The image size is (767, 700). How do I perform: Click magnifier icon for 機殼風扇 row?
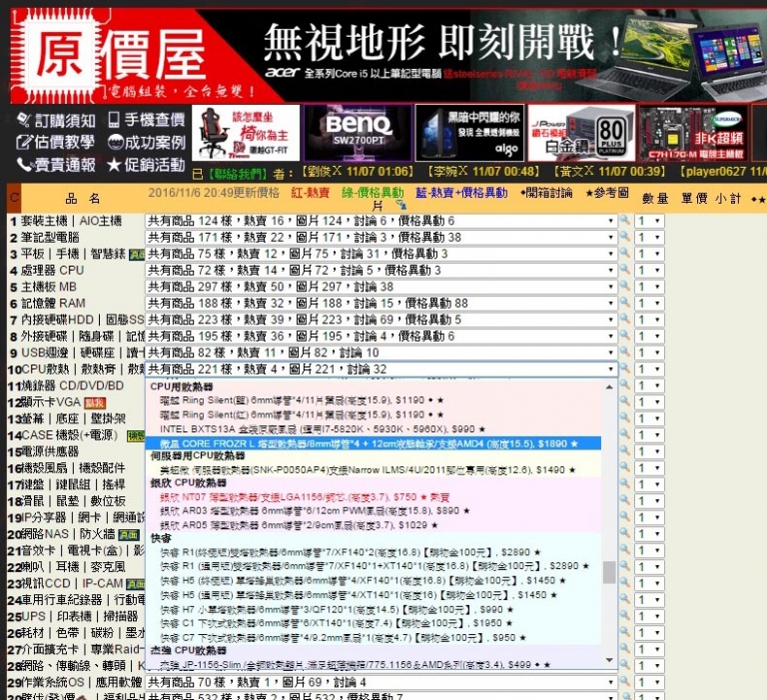pos(624,467)
